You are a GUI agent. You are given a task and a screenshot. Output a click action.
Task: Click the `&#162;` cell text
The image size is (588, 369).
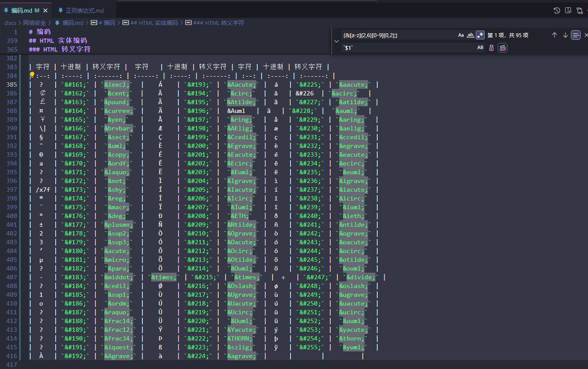point(76,93)
